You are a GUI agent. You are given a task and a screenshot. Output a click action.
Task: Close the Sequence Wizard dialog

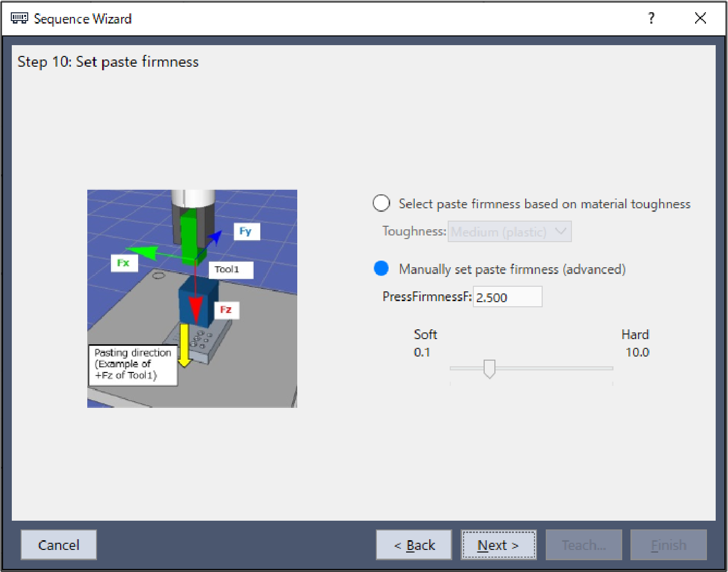tap(700, 18)
